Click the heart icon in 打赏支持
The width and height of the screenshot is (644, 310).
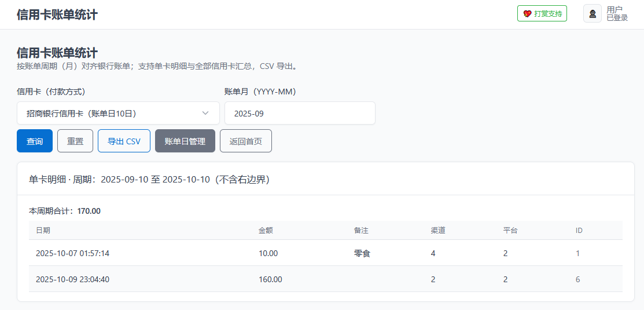point(527,14)
